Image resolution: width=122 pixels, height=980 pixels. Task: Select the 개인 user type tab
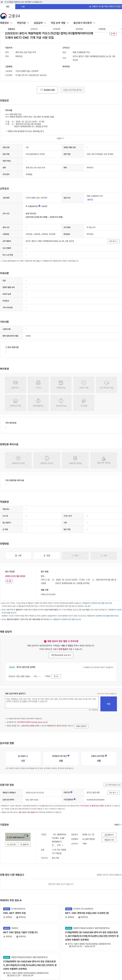8,6
